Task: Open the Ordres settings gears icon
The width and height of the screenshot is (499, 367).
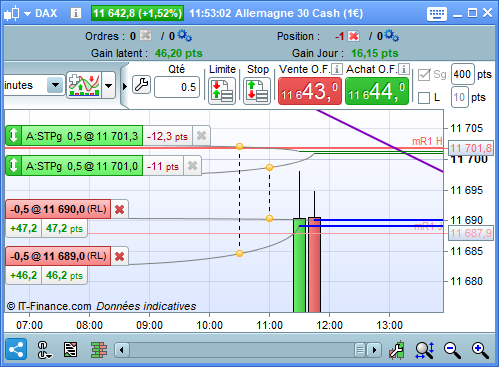Action: click(x=184, y=35)
